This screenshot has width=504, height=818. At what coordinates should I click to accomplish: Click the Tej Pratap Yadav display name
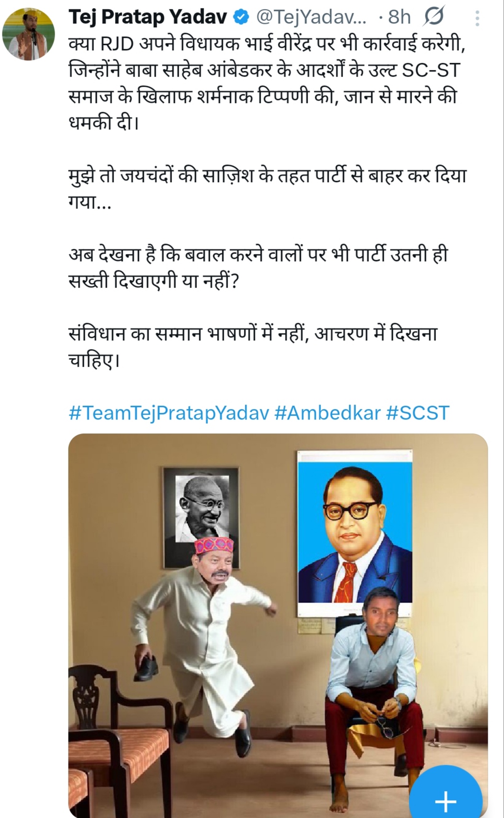point(148,17)
